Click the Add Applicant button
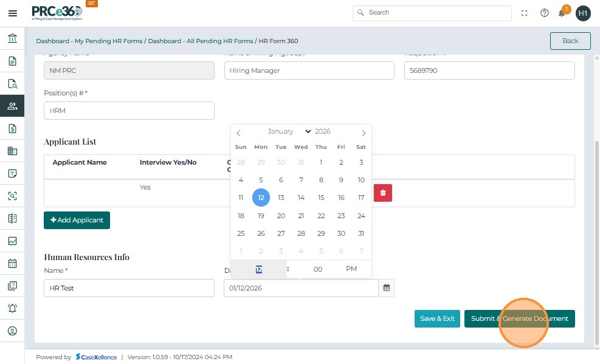Image resolution: width=600 pixels, height=364 pixels. point(77,220)
